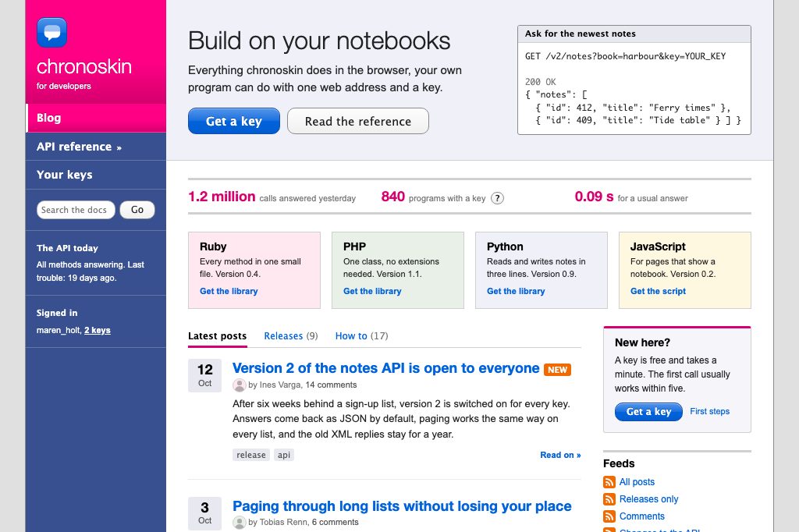Click 'Ask for the newest notes' panel title
799x532 pixels.
coord(581,34)
